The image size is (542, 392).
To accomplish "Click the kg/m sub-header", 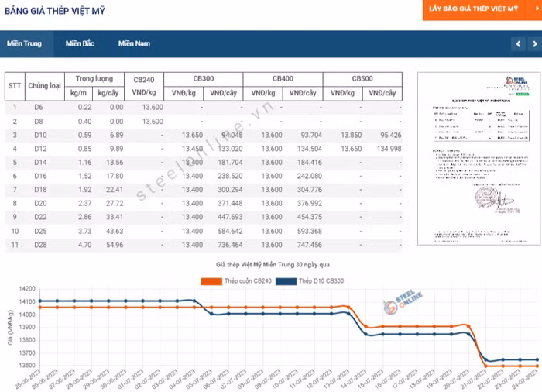I will coord(78,93).
